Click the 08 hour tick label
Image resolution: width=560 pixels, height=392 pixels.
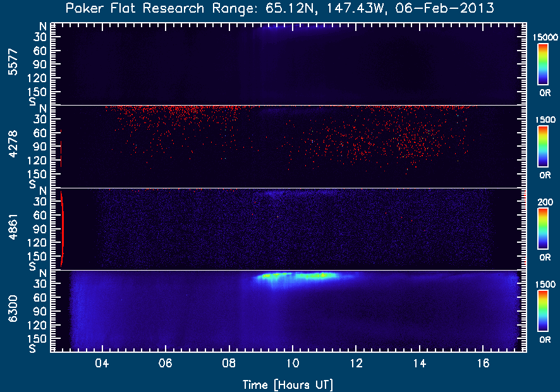[x=229, y=364]
